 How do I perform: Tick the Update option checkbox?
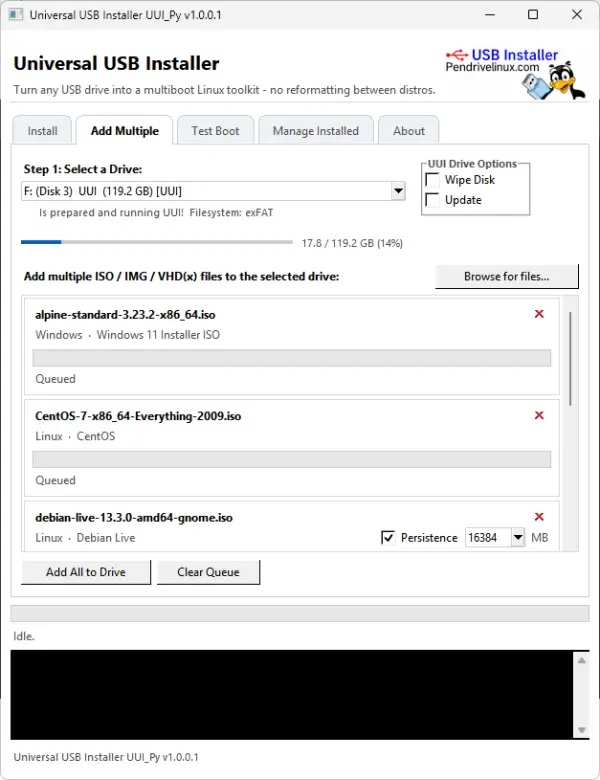click(432, 200)
